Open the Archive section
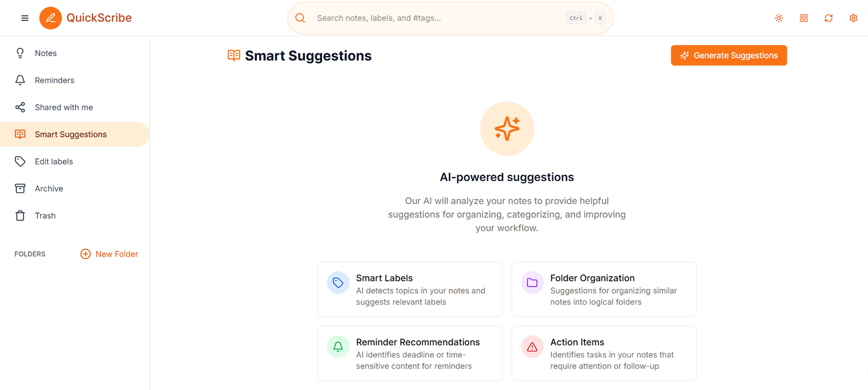Viewport: 868px width, 390px height. pyautogui.click(x=48, y=188)
